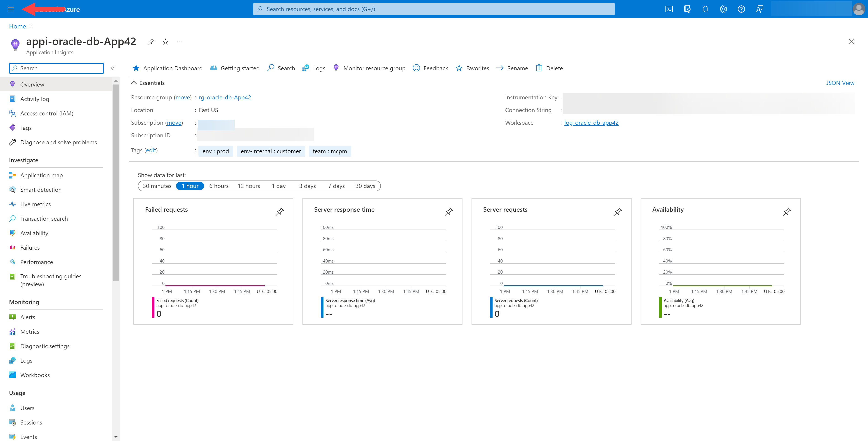
Task: Click move link next to Subscription
Action: pyautogui.click(x=174, y=123)
